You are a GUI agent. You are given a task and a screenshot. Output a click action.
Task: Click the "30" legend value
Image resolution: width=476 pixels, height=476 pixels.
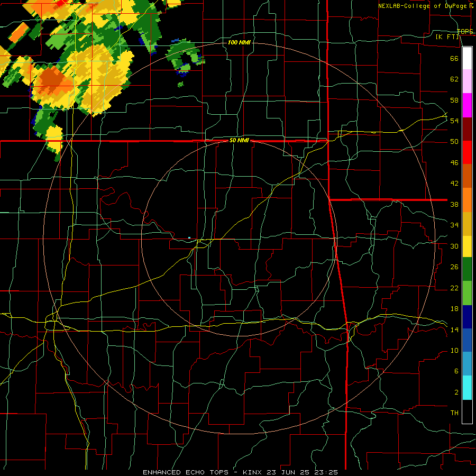pyautogui.click(x=454, y=246)
